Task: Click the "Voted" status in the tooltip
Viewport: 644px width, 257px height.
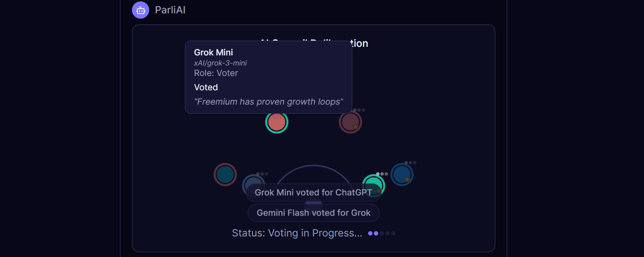Action: pyautogui.click(x=206, y=87)
